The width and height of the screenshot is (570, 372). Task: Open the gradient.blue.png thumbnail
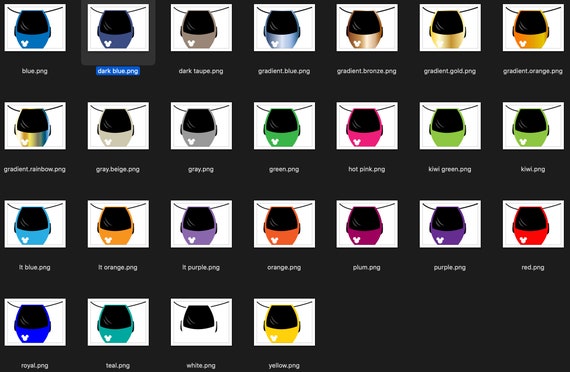pos(284,28)
